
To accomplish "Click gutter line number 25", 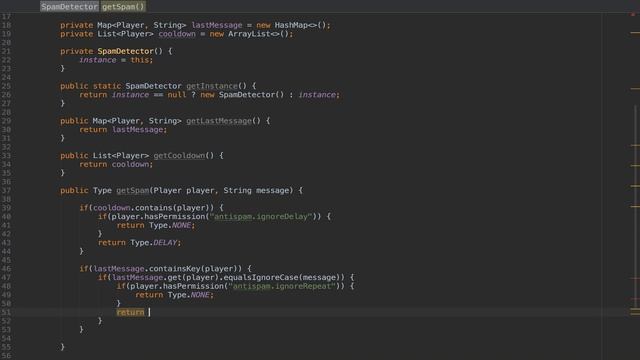I will (6, 86).
